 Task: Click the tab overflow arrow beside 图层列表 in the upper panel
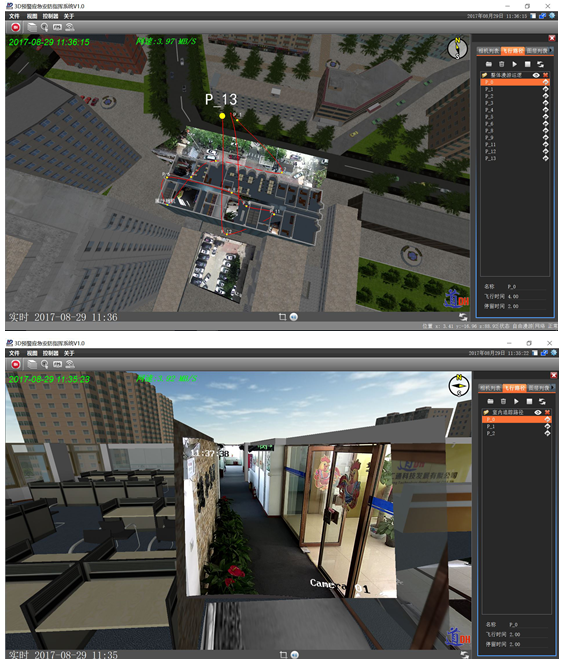[551, 50]
